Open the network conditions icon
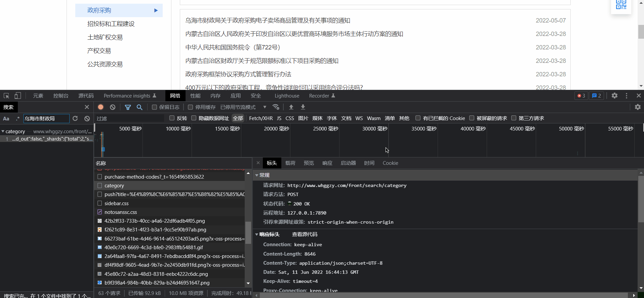The image size is (644, 298). click(x=276, y=107)
